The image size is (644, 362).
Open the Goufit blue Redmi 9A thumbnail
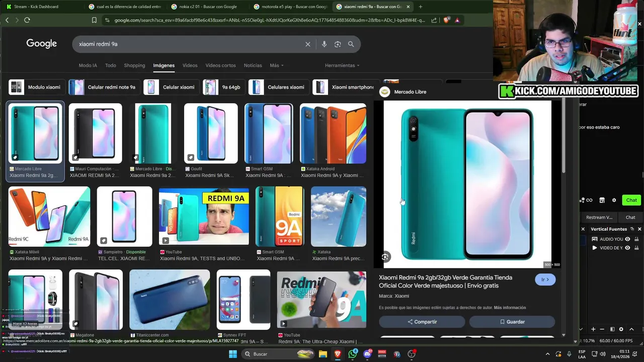[211, 133]
